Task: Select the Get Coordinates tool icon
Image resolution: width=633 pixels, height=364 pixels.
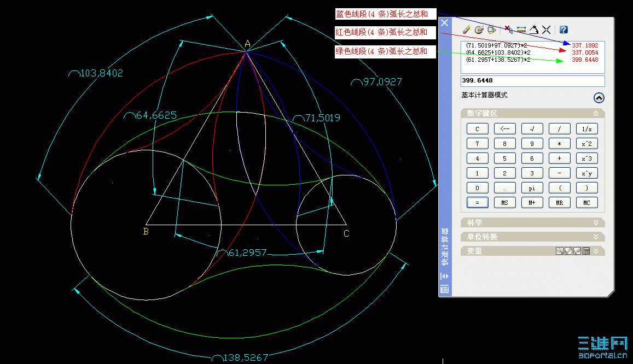Action: [x=508, y=30]
